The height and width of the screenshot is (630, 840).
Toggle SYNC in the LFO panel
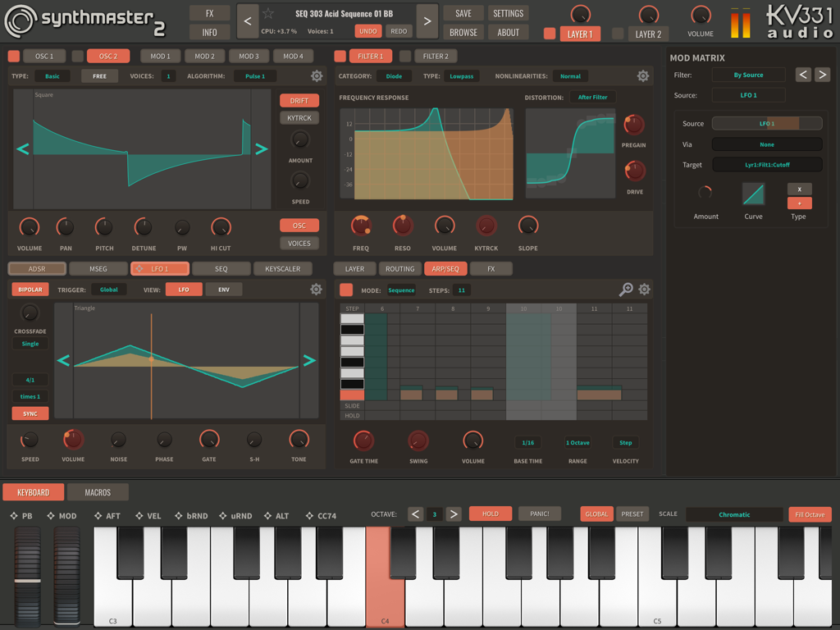[x=30, y=413]
